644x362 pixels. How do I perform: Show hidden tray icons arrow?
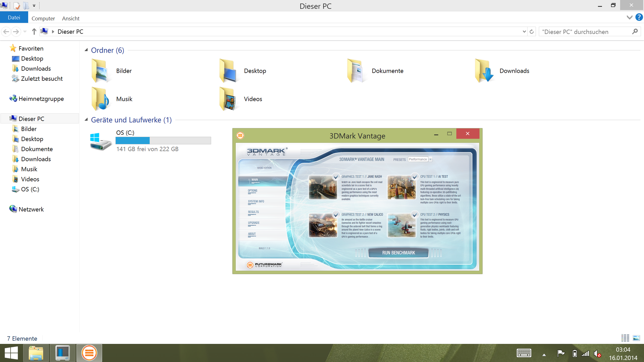pyautogui.click(x=544, y=355)
